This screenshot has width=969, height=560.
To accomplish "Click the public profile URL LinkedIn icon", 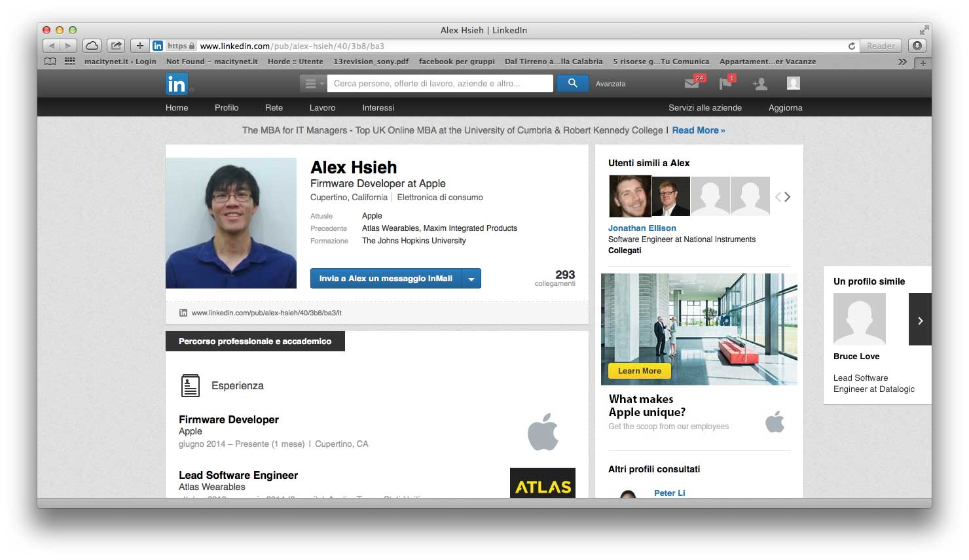I will [x=183, y=313].
